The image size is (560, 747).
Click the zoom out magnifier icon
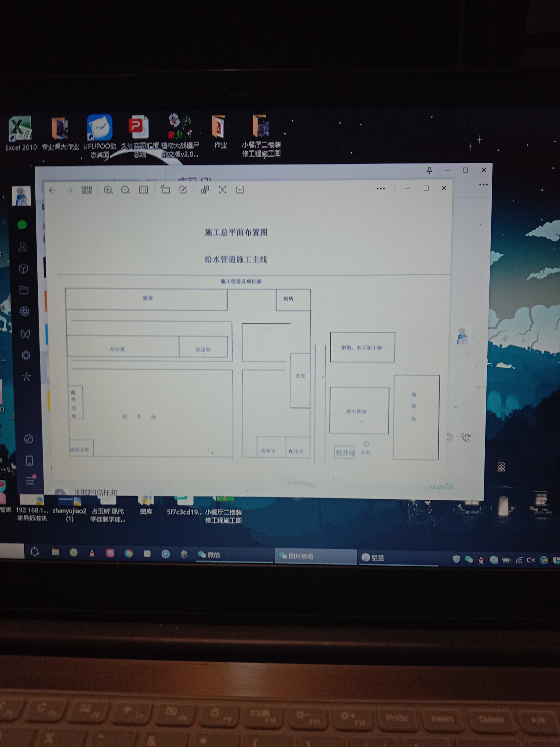126,190
